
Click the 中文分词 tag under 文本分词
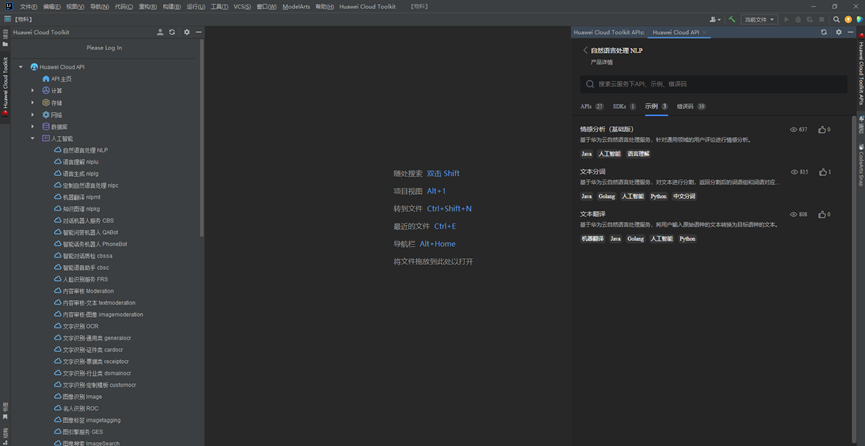tap(684, 197)
